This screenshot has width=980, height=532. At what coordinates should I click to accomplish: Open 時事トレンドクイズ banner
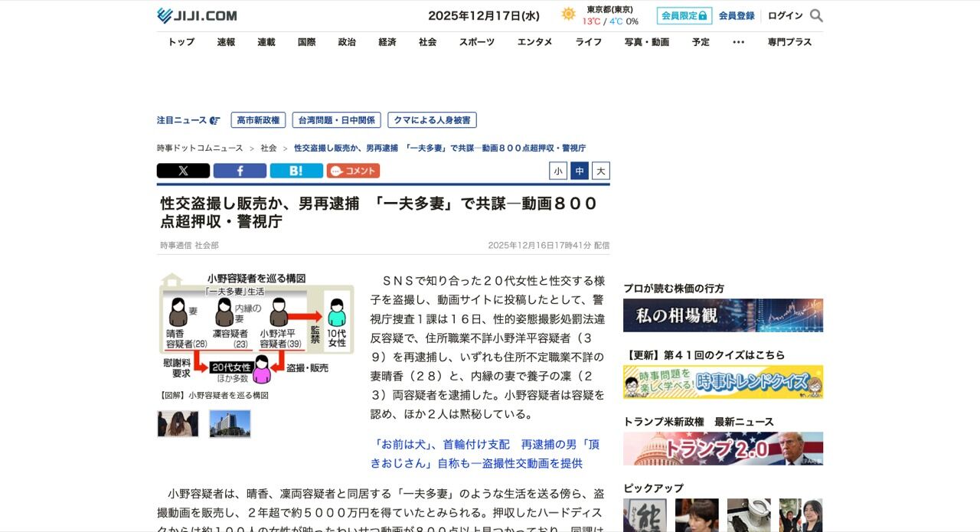(x=723, y=382)
